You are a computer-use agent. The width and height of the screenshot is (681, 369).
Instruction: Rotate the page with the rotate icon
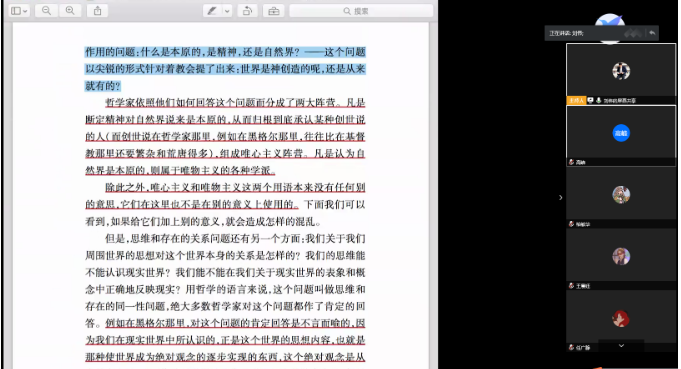coord(248,11)
